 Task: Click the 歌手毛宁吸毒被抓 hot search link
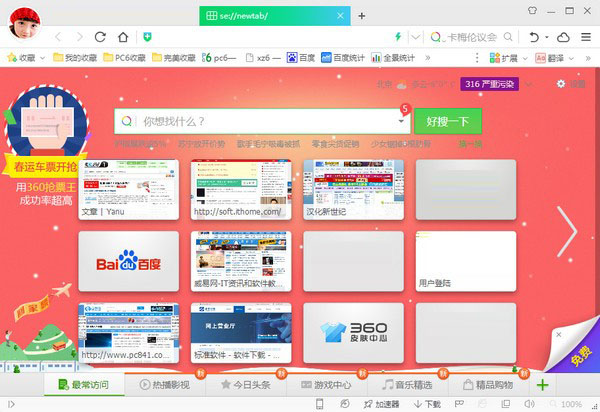[x=268, y=144]
